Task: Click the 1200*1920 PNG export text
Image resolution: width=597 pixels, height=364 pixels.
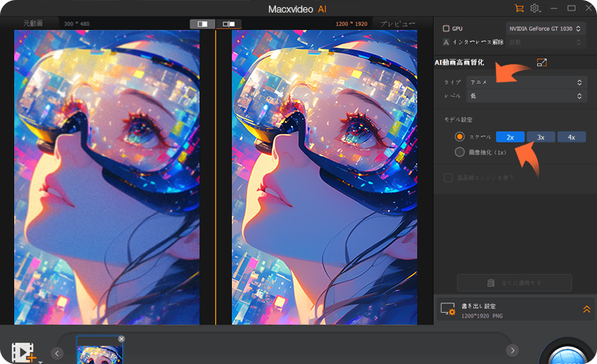Action: click(482, 316)
